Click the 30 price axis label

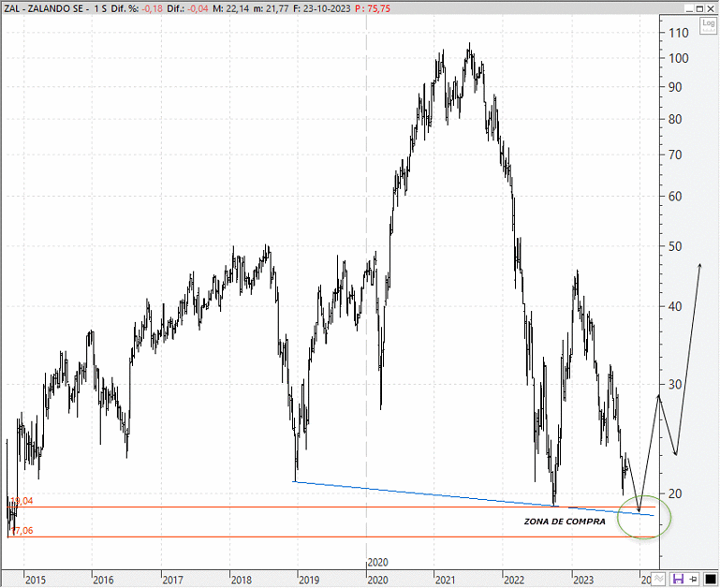[x=675, y=385]
